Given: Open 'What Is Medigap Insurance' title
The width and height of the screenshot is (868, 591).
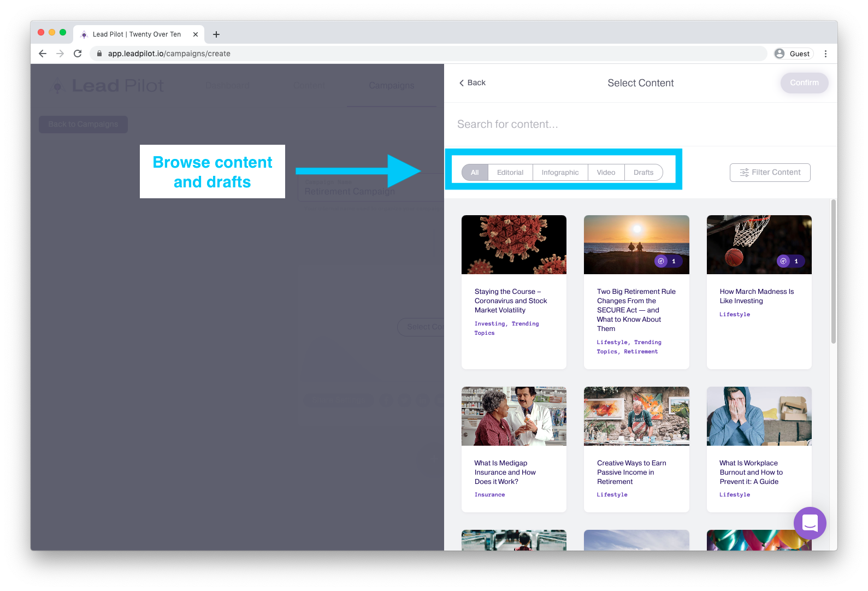Looking at the screenshot, I should [x=505, y=472].
